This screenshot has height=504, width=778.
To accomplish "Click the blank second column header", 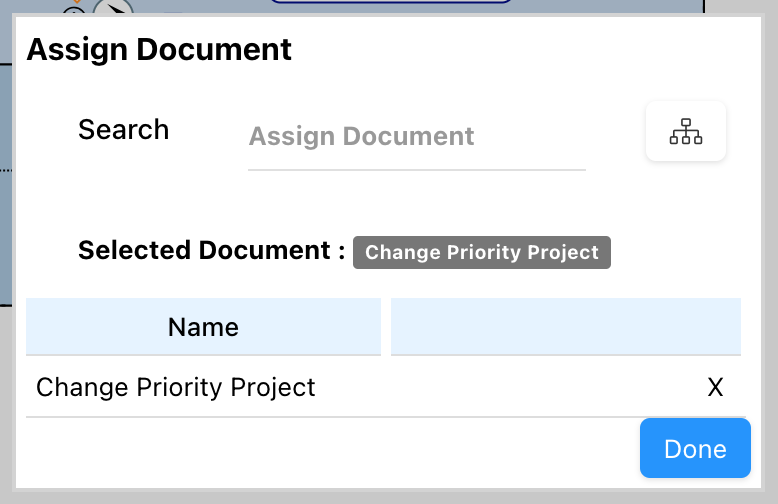I will pos(565,327).
